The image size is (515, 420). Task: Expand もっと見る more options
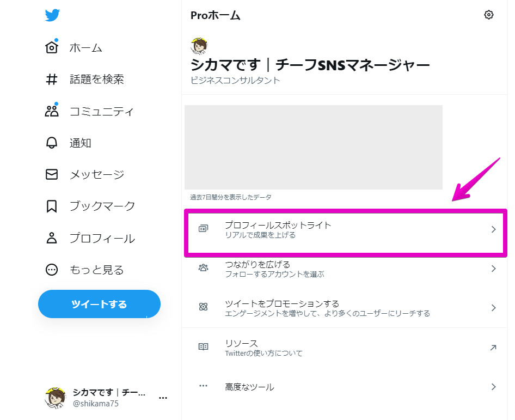[84, 270]
